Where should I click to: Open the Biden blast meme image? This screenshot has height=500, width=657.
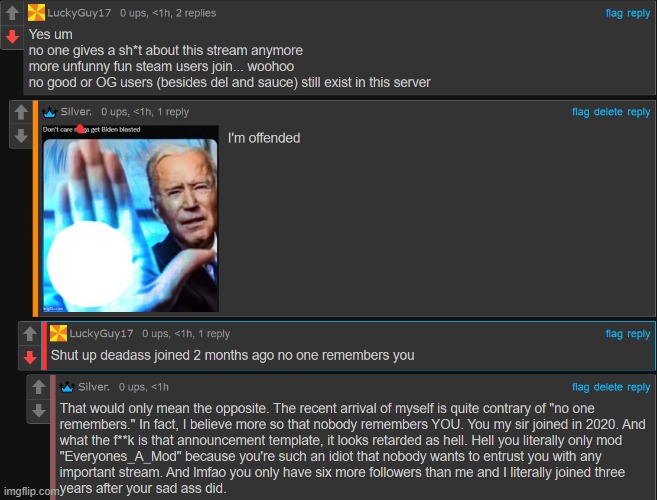[130, 218]
